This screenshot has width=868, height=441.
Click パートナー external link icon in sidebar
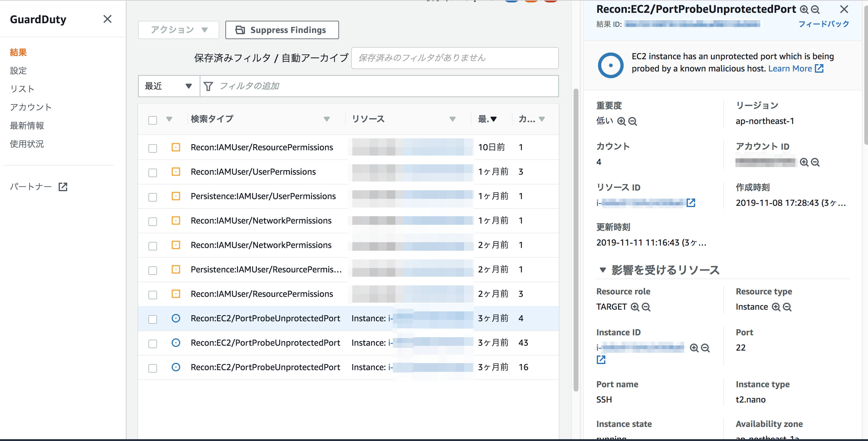click(x=63, y=187)
